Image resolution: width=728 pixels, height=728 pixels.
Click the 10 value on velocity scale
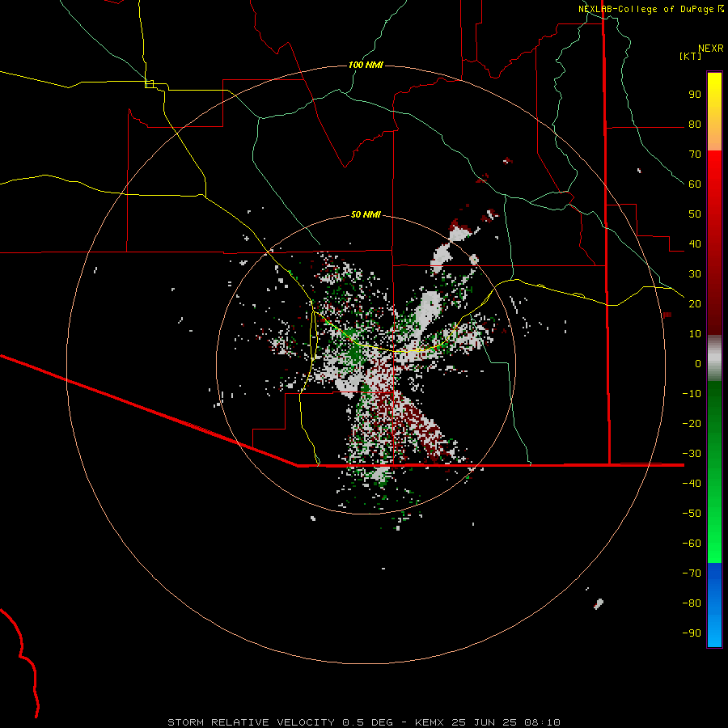[x=695, y=334]
